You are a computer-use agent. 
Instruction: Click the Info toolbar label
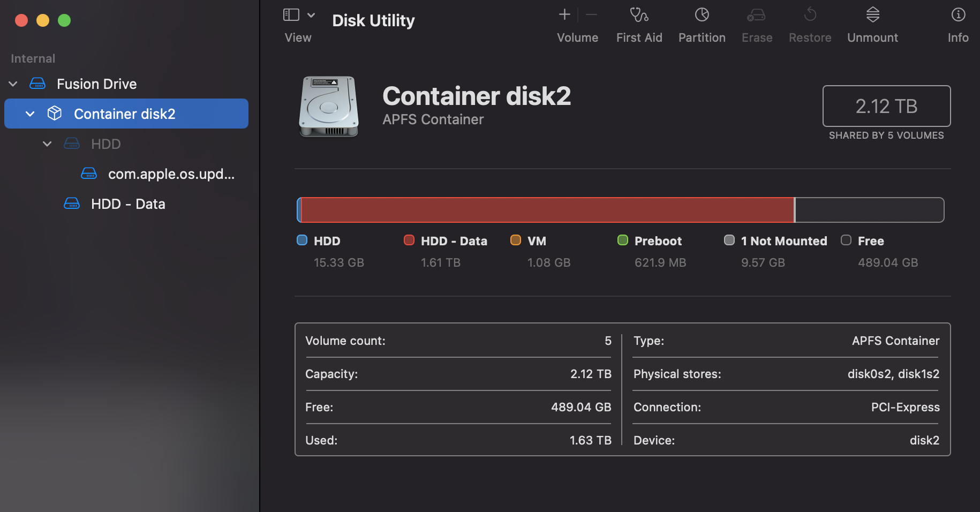[x=958, y=37]
